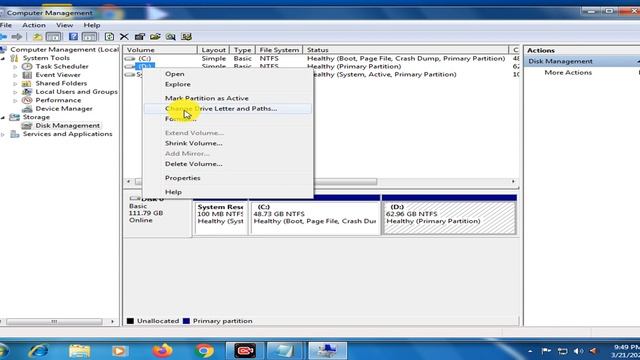Switch to screen recorder taskbar button
Image resolution: width=640 pixels, height=360 pixels.
pyautogui.click(x=245, y=351)
